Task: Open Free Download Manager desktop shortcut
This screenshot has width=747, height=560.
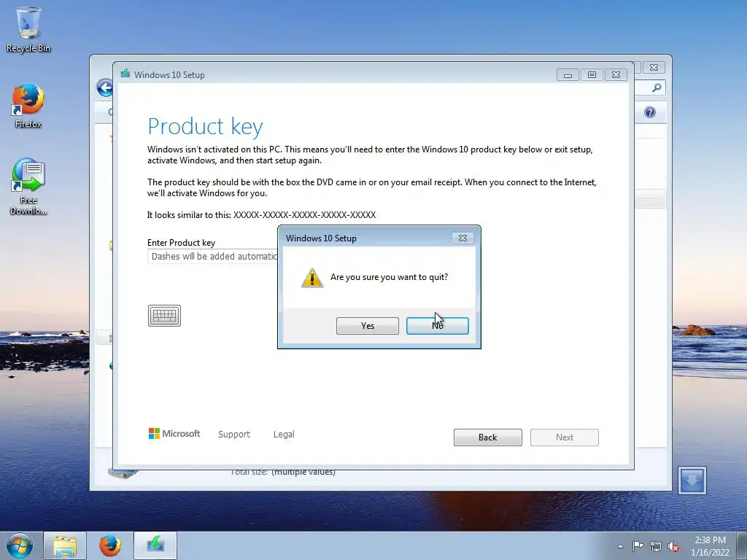Action: point(28,187)
